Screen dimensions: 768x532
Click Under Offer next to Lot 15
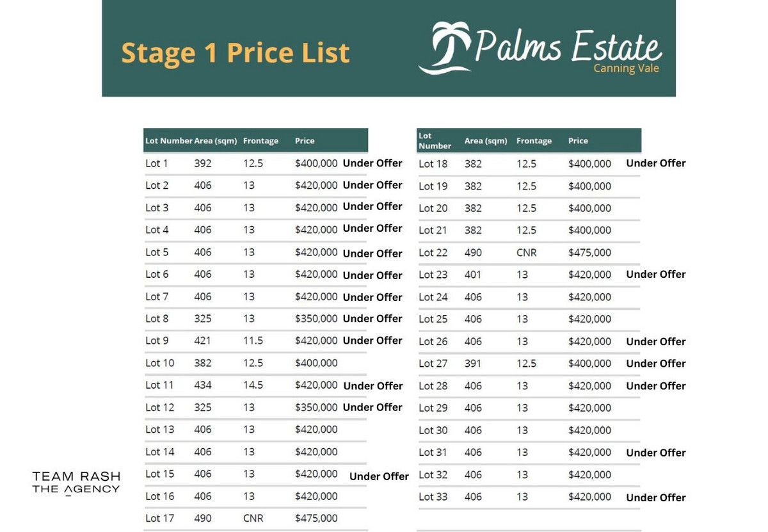point(379,476)
